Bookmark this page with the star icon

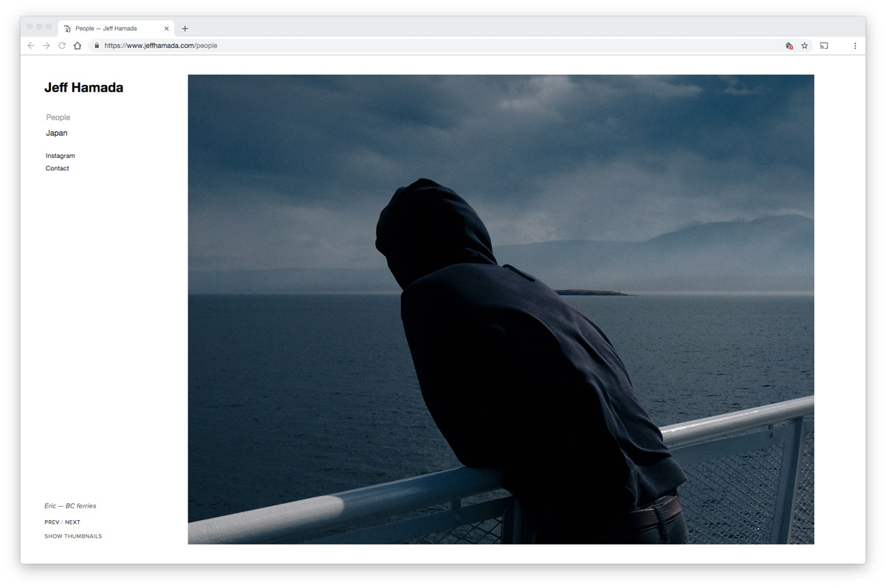(805, 46)
